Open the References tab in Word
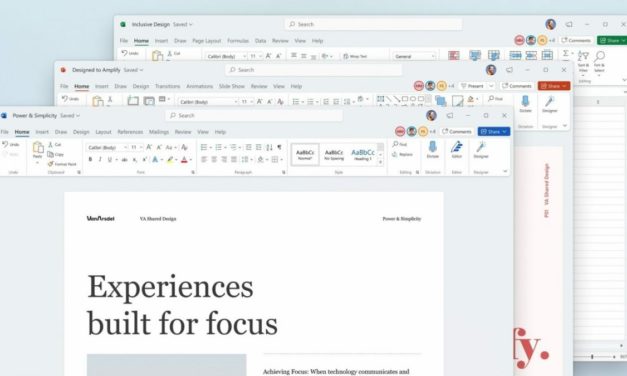This screenshot has width=627, height=376. (130, 132)
